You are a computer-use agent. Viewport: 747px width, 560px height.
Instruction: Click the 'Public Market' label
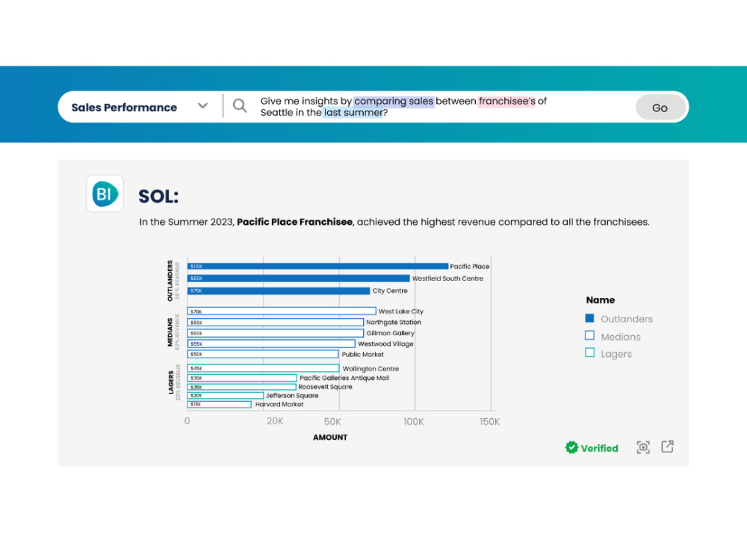[362, 354]
